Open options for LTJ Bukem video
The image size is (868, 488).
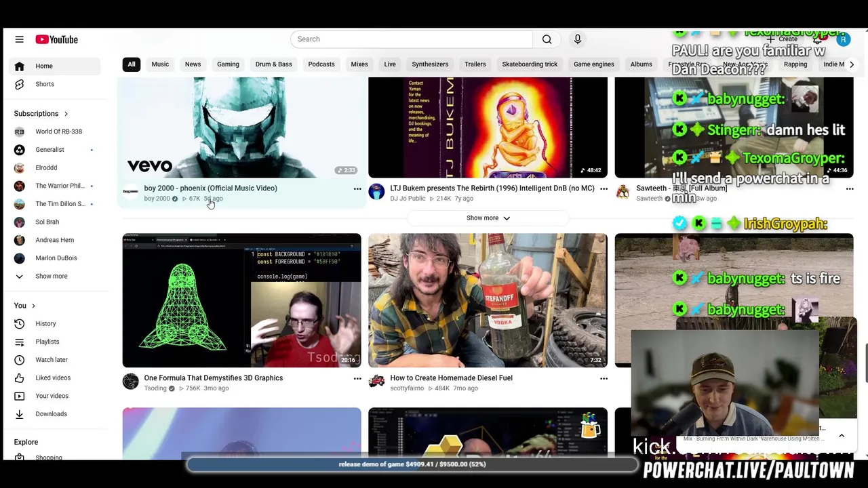coord(604,189)
